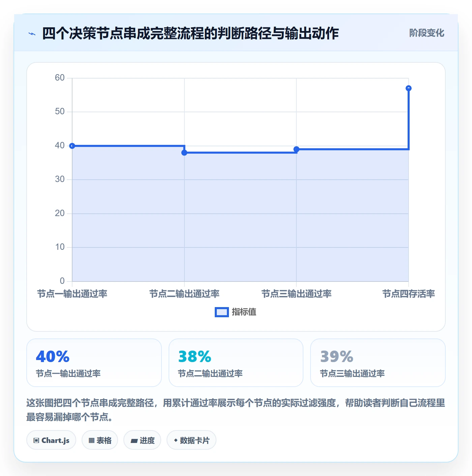Click the y-axis value 60
The width and height of the screenshot is (472, 476).
(60, 78)
